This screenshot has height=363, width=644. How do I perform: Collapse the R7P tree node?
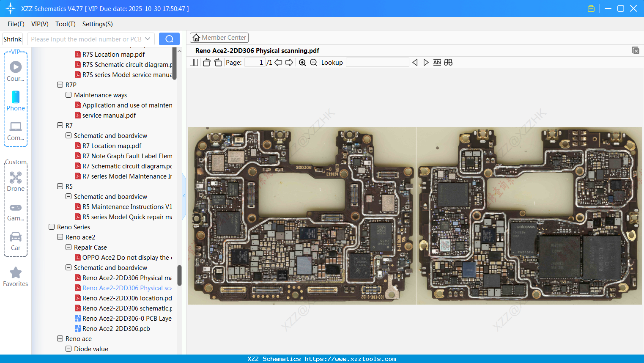tap(60, 85)
